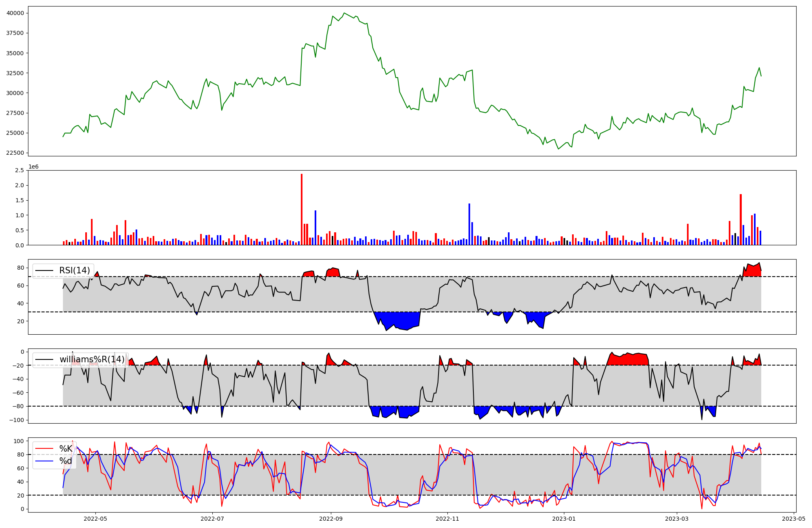The width and height of the screenshot is (812, 528).
Task: Click the 22500 price axis label
Action: click(x=15, y=153)
